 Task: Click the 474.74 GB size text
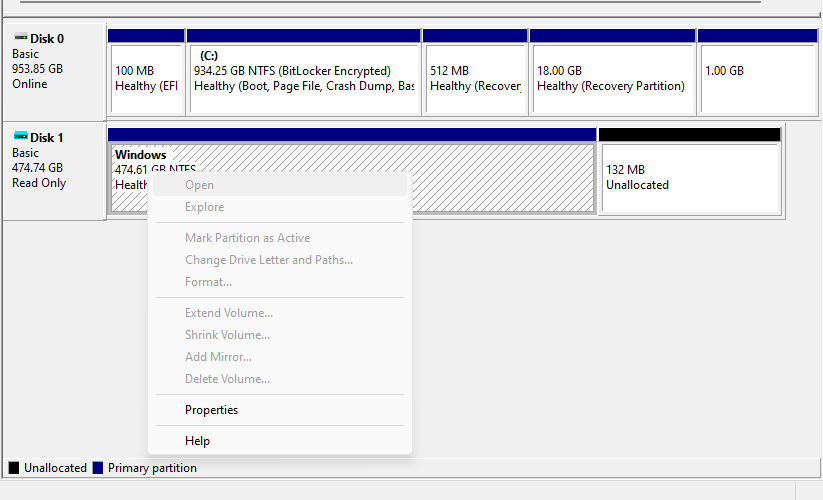(37, 168)
